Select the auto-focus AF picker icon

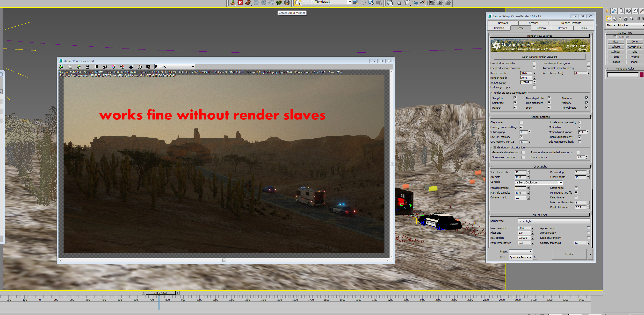click(105, 67)
